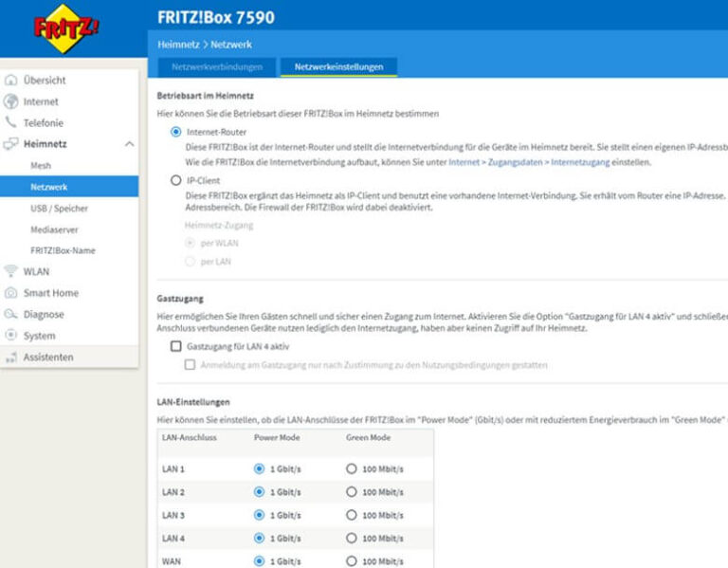Click the Diagnose icon
This screenshot has width=728, height=568.
pyautogui.click(x=11, y=314)
